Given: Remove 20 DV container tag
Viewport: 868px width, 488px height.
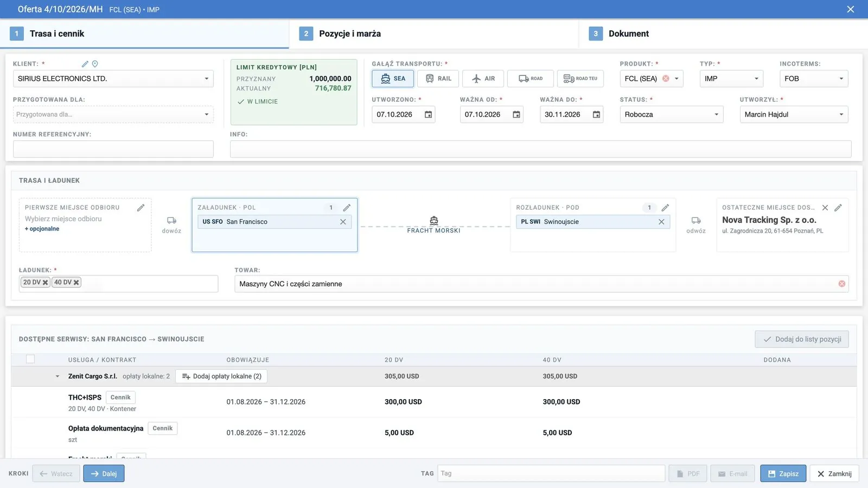Looking at the screenshot, I should [46, 282].
